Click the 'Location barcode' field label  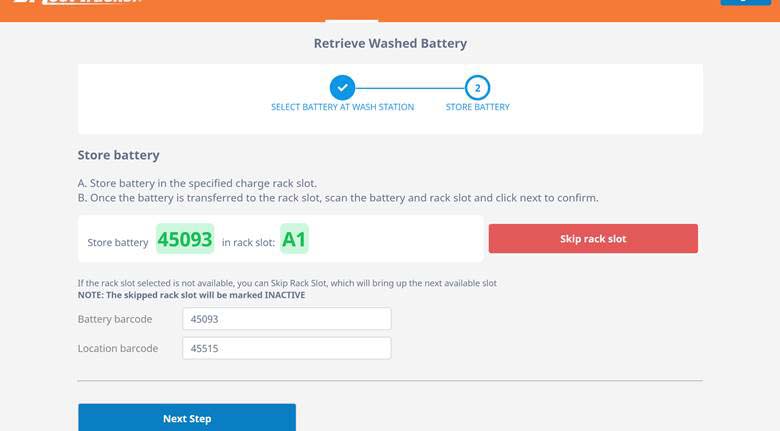pyautogui.click(x=118, y=348)
